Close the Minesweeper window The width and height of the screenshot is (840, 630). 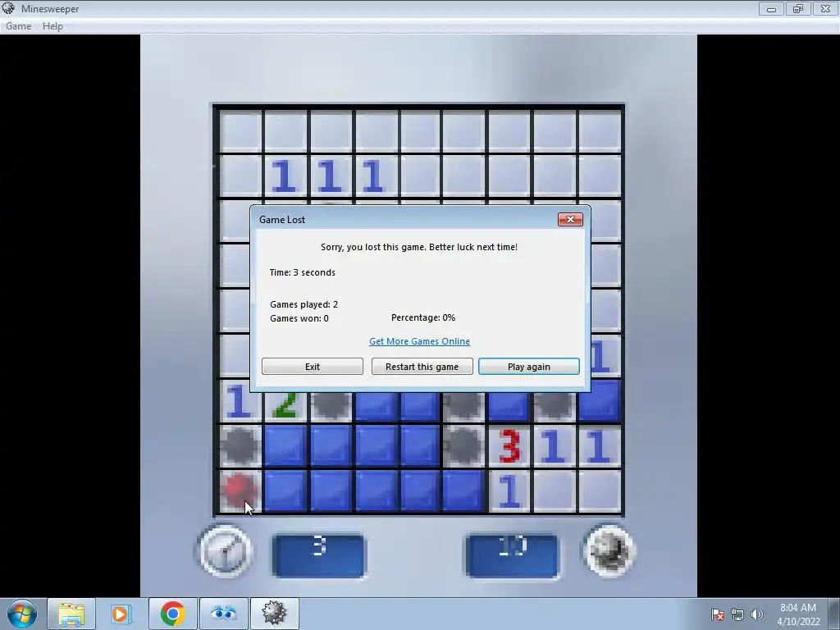coord(825,8)
